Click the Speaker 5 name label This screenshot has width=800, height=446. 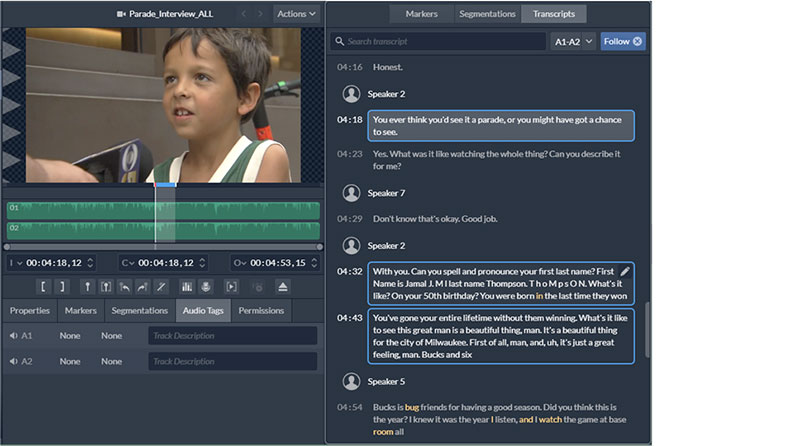386,381
